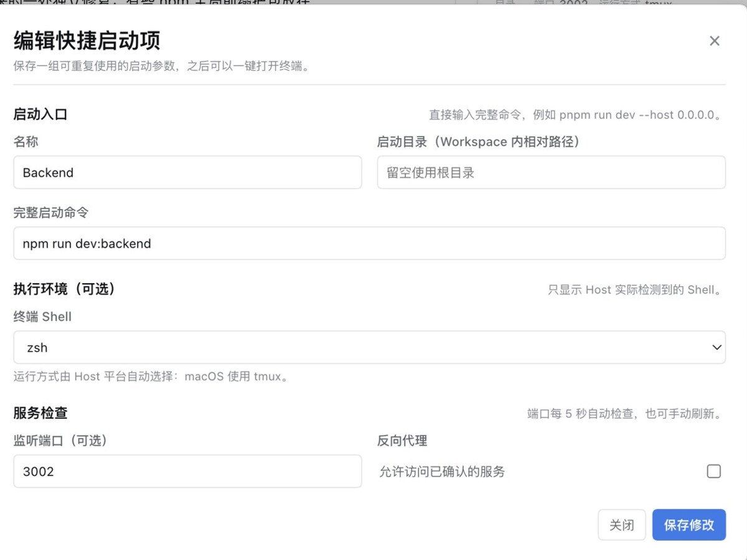Enable the 允许访问已确认的服务 checkbox
This screenshot has height=560, width=747.
click(714, 471)
